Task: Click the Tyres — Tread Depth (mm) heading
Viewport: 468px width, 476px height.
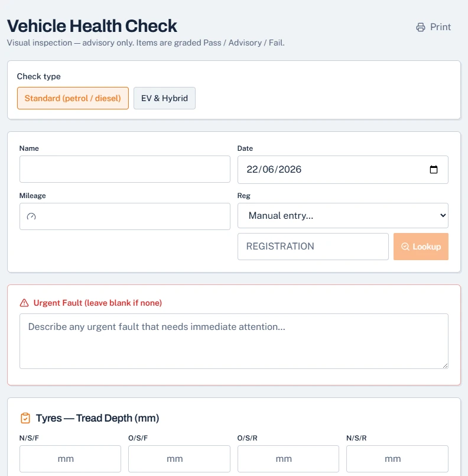Action: tap(97, 418)
